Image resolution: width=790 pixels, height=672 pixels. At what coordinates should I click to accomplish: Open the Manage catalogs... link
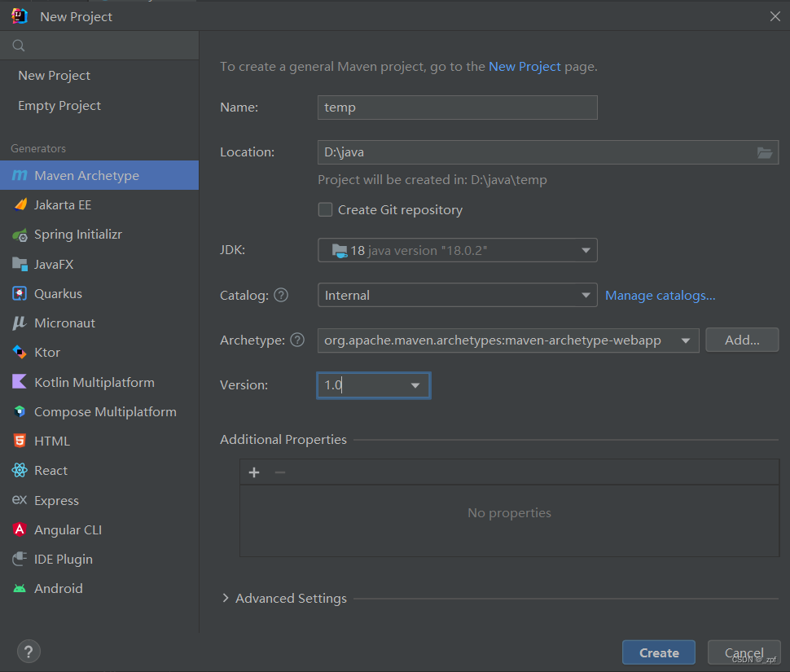click(660, 295)
